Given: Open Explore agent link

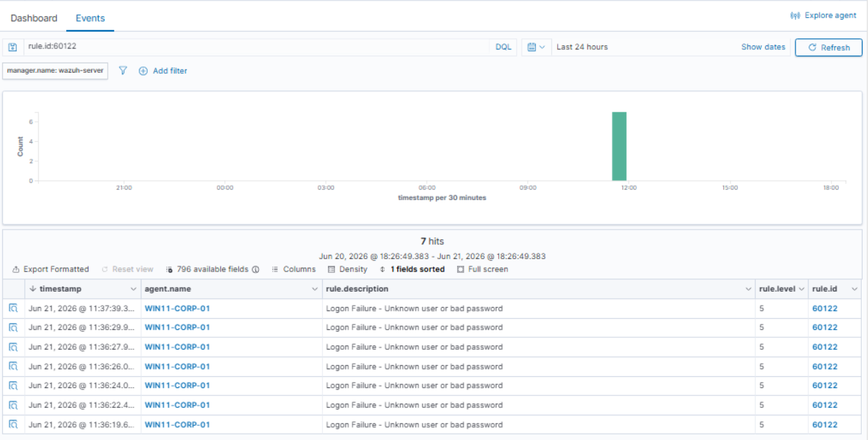Looking at the screenshot, I should coord(823,15).
